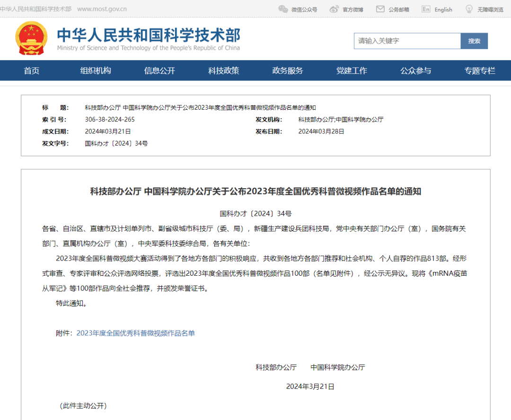Click the bold article headline
The height and width of the screenshot is (420, 511).
tap(255, 191)
